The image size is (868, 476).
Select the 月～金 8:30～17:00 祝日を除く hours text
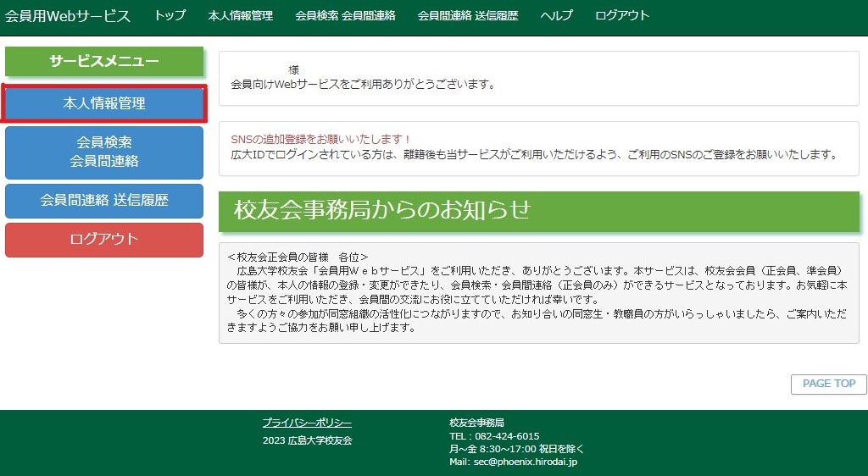coord(516,449)
